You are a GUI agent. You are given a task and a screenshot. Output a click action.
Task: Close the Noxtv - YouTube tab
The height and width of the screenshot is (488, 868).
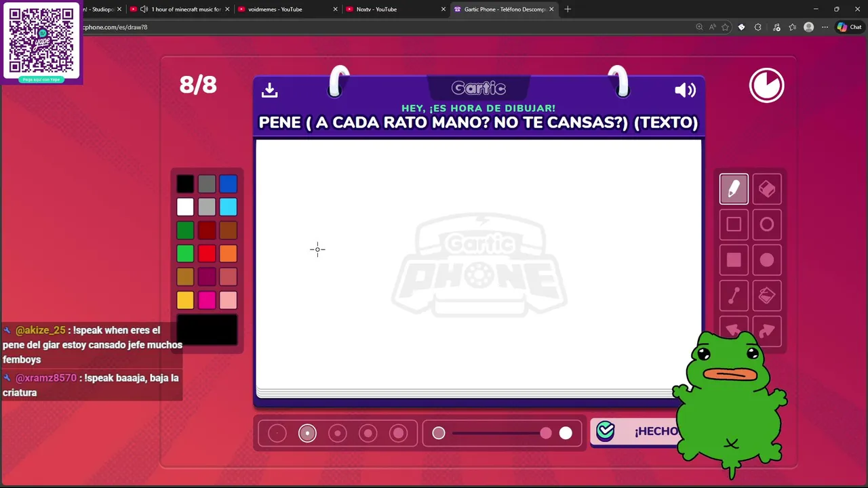(x=443, y=9)
